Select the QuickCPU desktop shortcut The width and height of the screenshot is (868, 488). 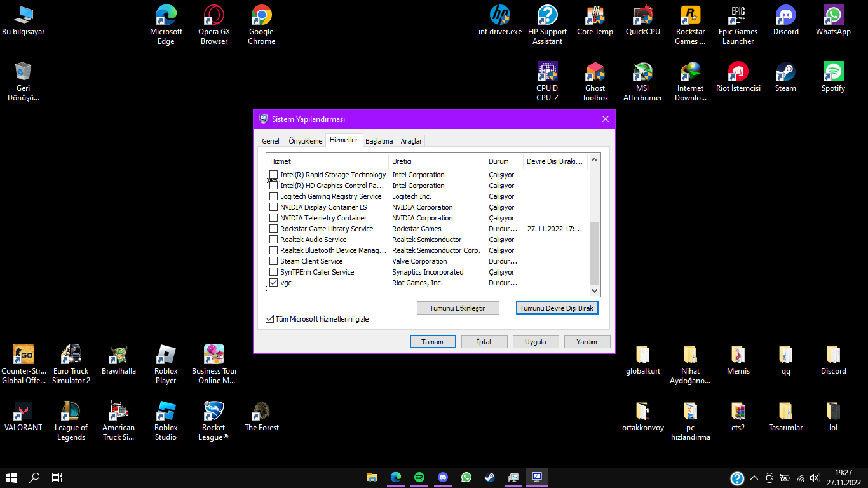[x=642, y=20]
